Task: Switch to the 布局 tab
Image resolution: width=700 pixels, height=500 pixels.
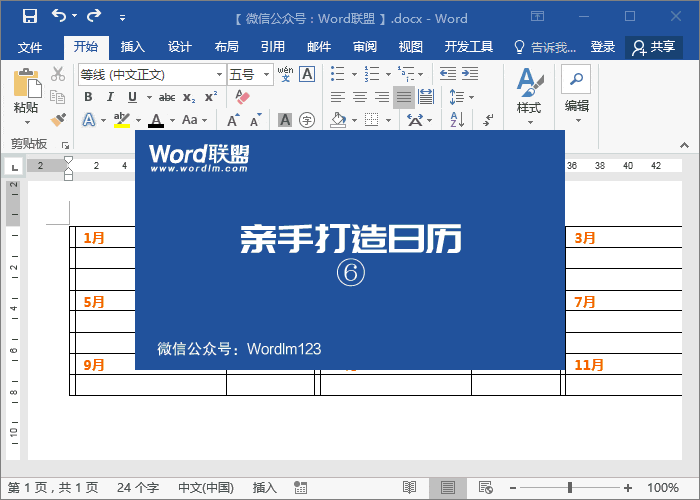Action: pyautogui.click(x=226, y=46)
